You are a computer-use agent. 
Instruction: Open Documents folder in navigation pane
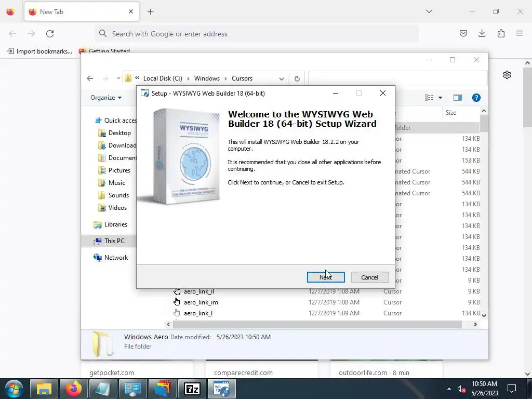tap(117, 158)
